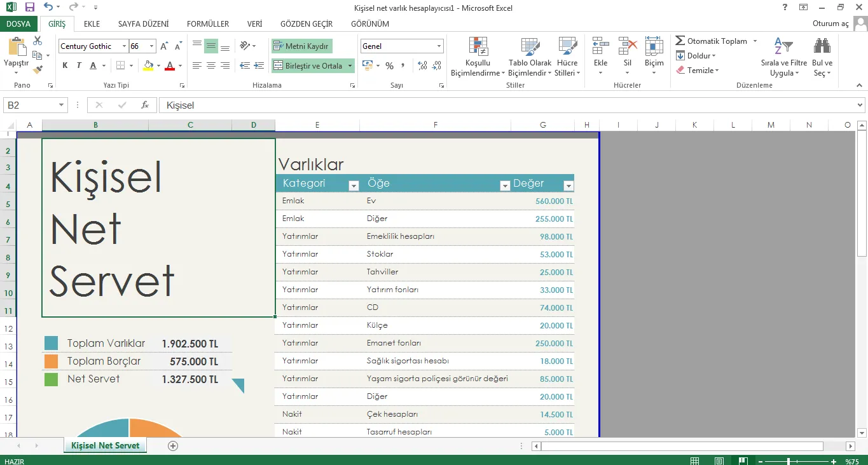Screen dimensions: 868x465
Task: Toggle italic T formatting
Action: coord(79,65)
